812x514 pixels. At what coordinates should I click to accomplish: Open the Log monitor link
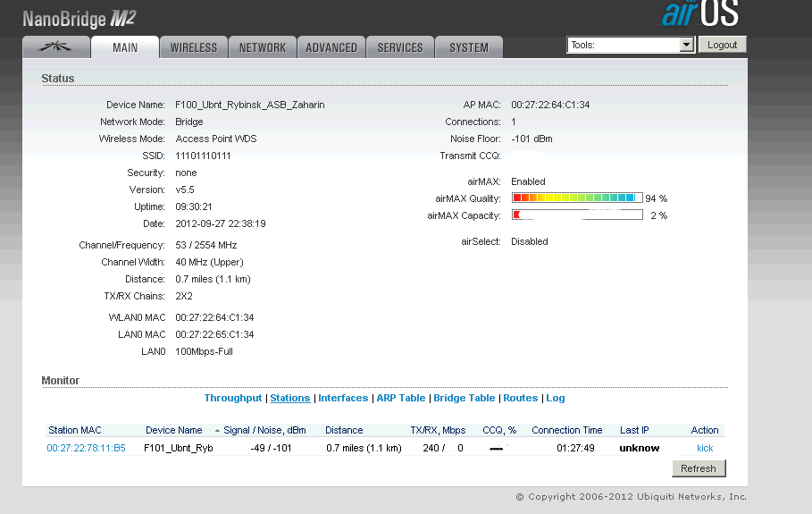coord(555,398)
